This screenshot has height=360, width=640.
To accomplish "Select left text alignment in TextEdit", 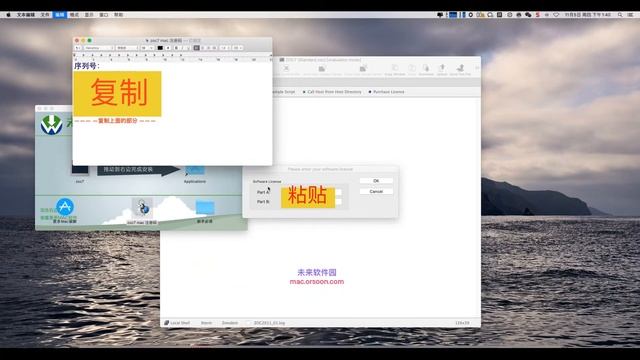I will (x=196, y=48).
